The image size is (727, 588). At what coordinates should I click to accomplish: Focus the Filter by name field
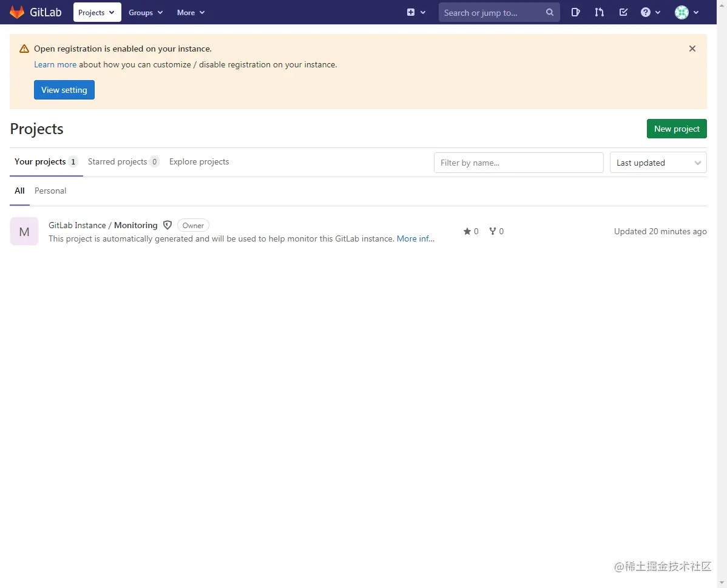[518, 163]
